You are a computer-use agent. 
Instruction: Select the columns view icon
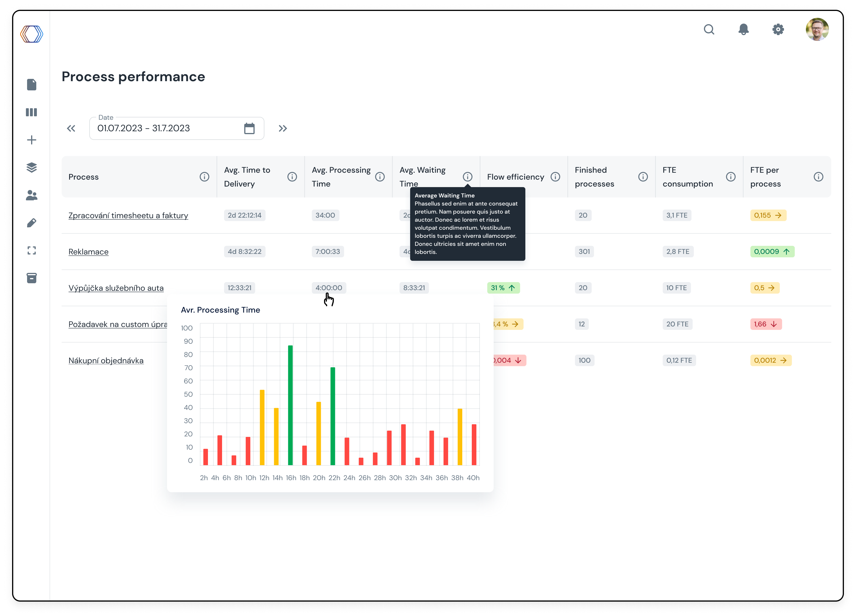coord(32,112)
